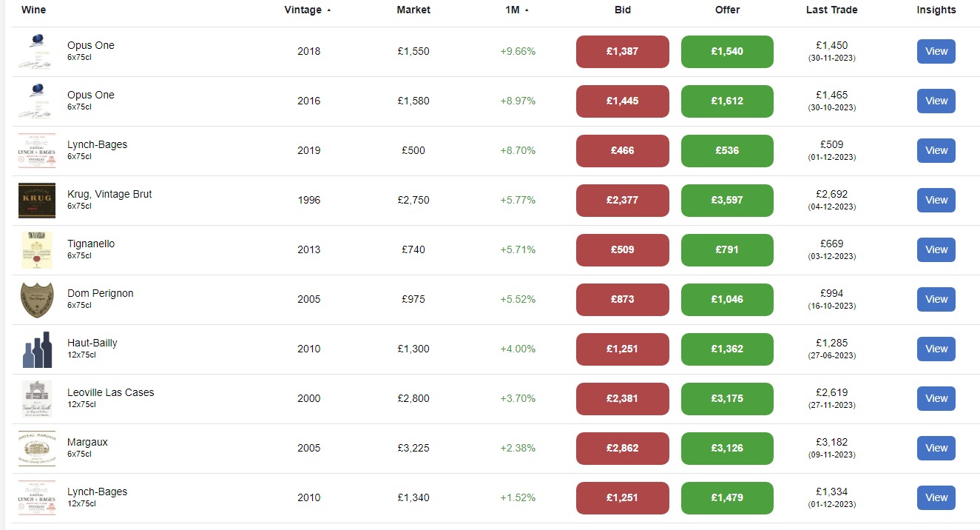Click the Margaux 2005 chateau label image
This screenshot has width=980, height=530.
click(37, 449)
